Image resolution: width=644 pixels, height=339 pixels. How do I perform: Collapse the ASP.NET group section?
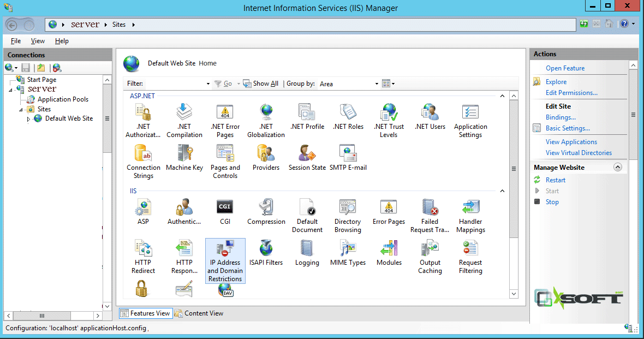coord(502,96)
